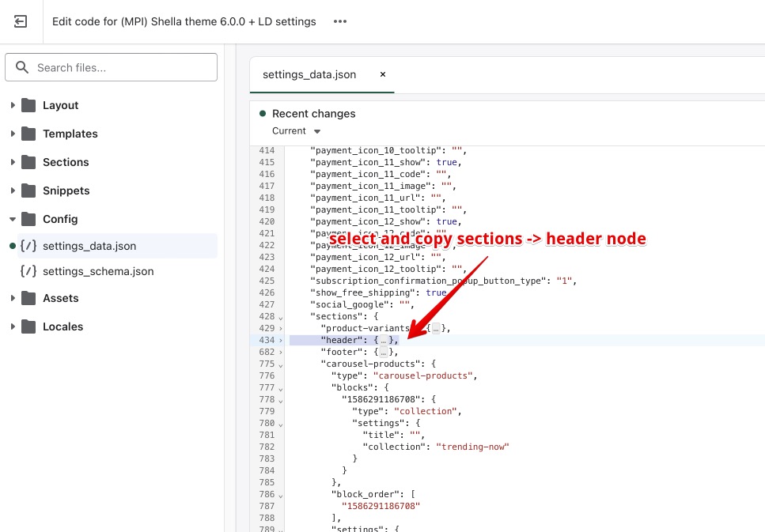Viewport: 765px width, 532px height.
Task: Click the folded ellipsis in "header" line
Action: click(x=384, y=341)
